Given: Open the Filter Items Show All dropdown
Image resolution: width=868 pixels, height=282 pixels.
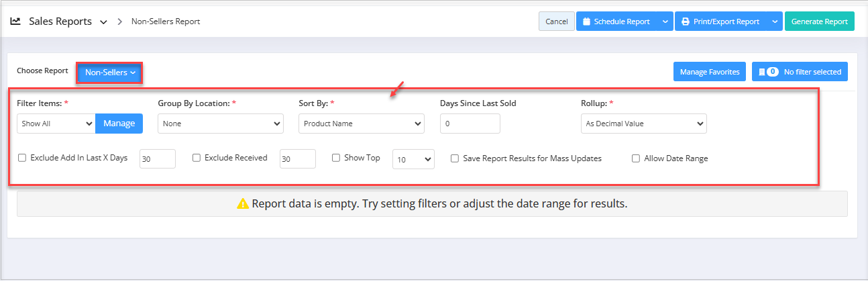Looking at the screenshot, I should tap(56, 124).
